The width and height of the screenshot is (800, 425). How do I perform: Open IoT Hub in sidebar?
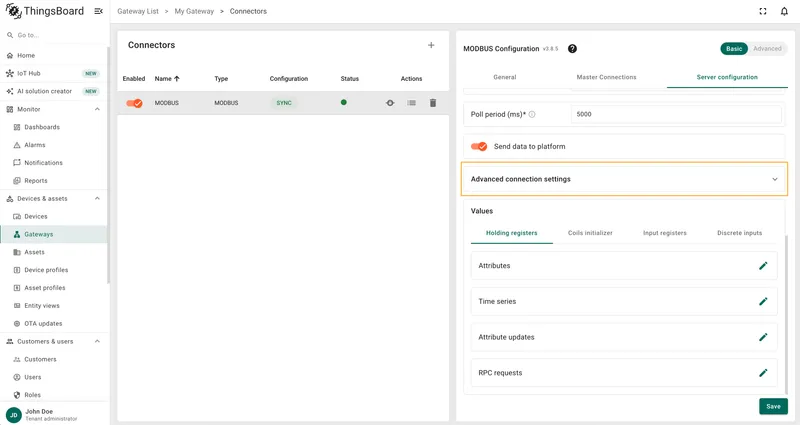pyautogui.click(x=54, y=73)
